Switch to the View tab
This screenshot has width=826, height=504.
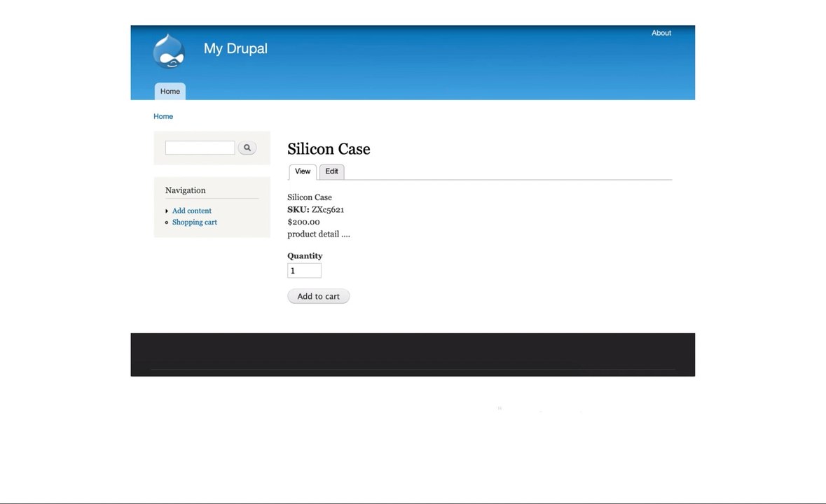303,171
